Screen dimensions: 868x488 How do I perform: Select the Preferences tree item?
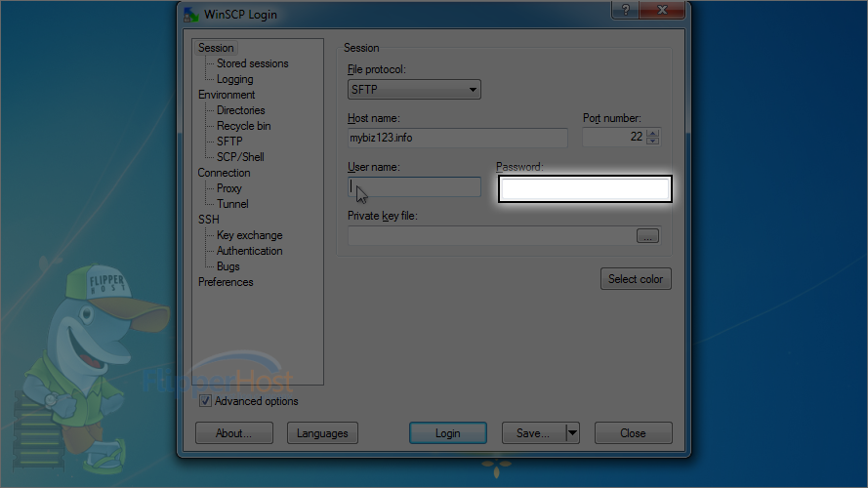[226, 282]
